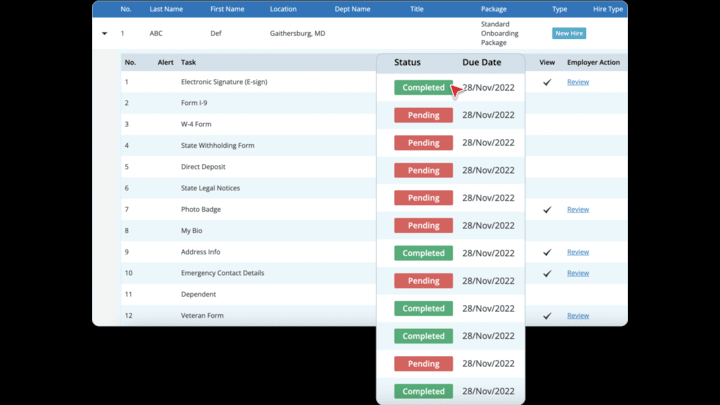This screenshot has width=720, height=405.
Task: Click the first Pending status badge
Action: coord(423,115)
